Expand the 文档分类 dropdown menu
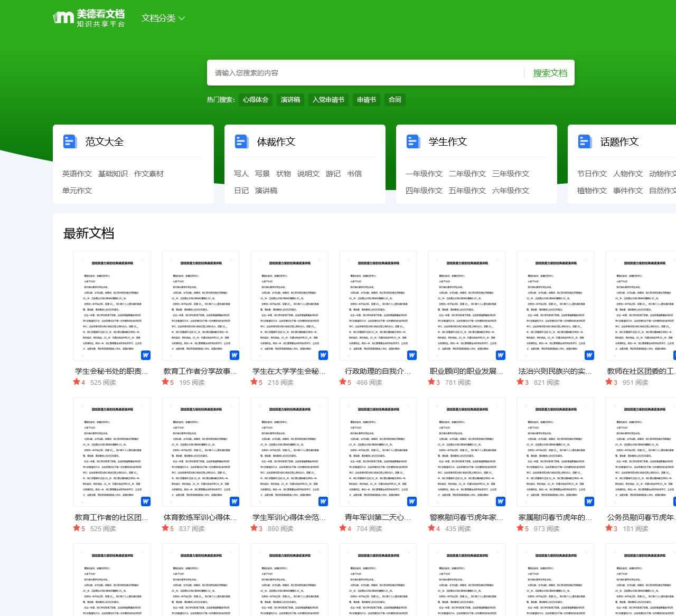This screenshot has height=616, width=676. click(x=163, y=18)
